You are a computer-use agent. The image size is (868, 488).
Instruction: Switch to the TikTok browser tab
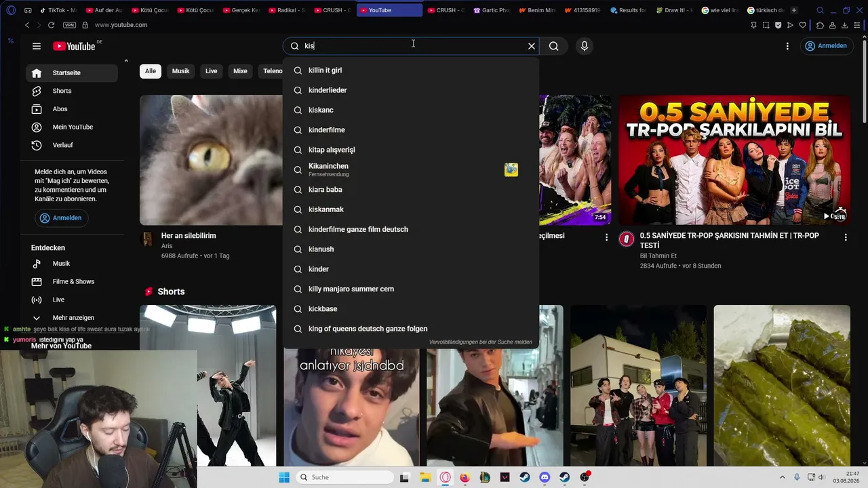pos(60,10)
